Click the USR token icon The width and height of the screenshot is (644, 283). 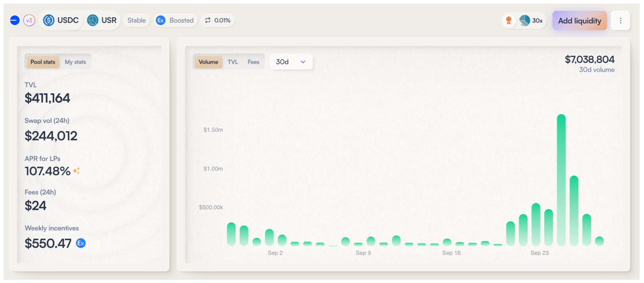pos(93,20)
